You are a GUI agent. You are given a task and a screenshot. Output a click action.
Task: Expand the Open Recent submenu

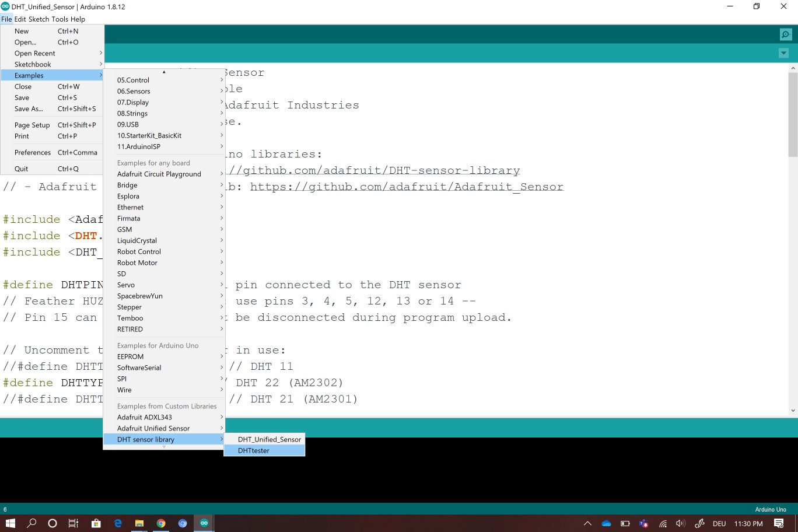(52, 53)
